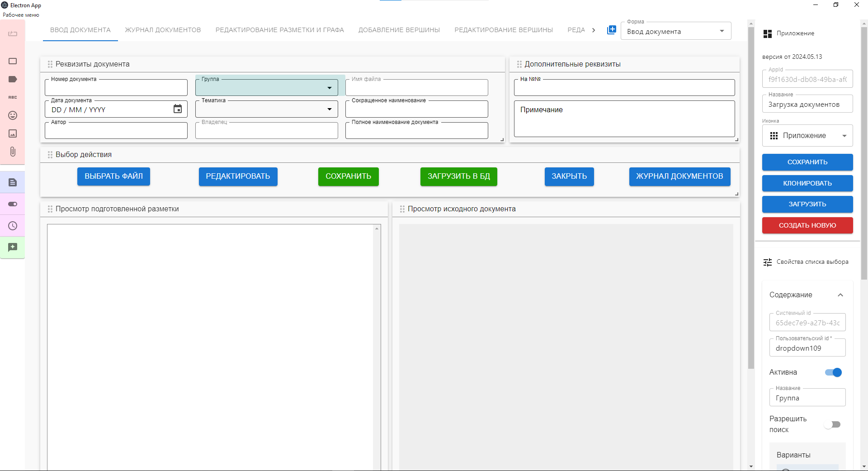868x471 pixels.
Task: Open the Форма selector showing Ввод документа
Action: (675, 31)
